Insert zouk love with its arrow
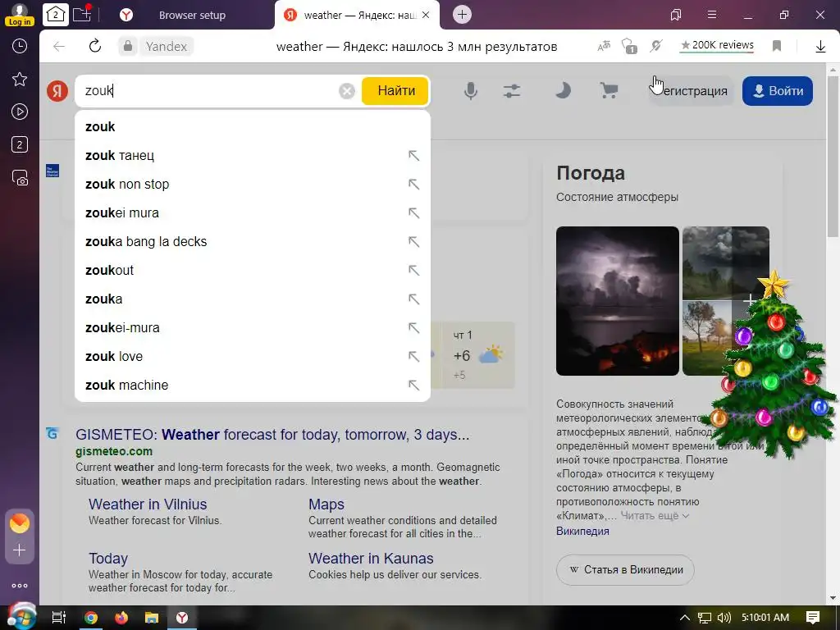The image size is (840, 630). tap(413, 356)
